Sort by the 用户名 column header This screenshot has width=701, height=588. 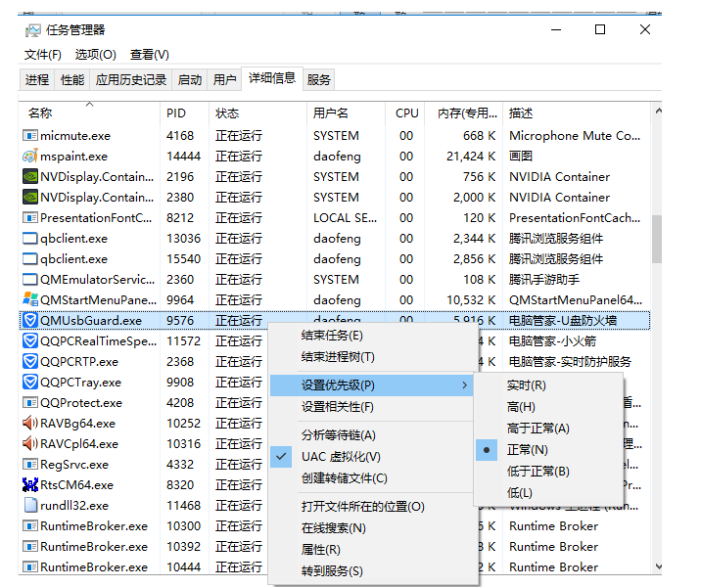[x=346, y=113]
